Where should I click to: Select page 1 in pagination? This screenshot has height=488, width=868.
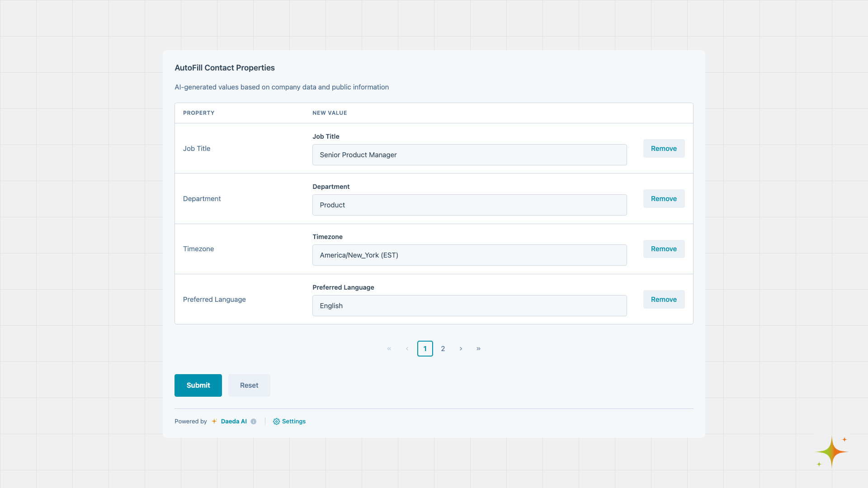[425, 348]
